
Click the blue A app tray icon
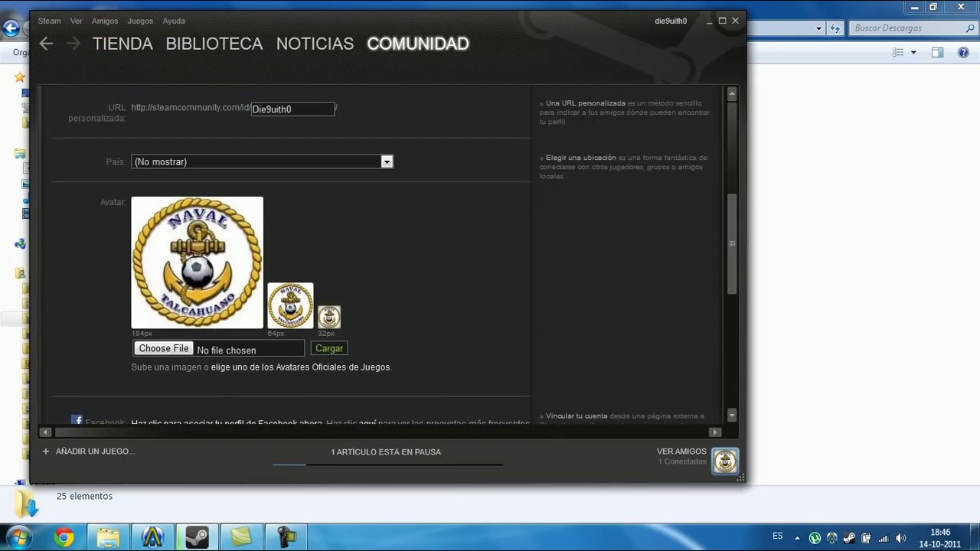(x=831, y=538)
